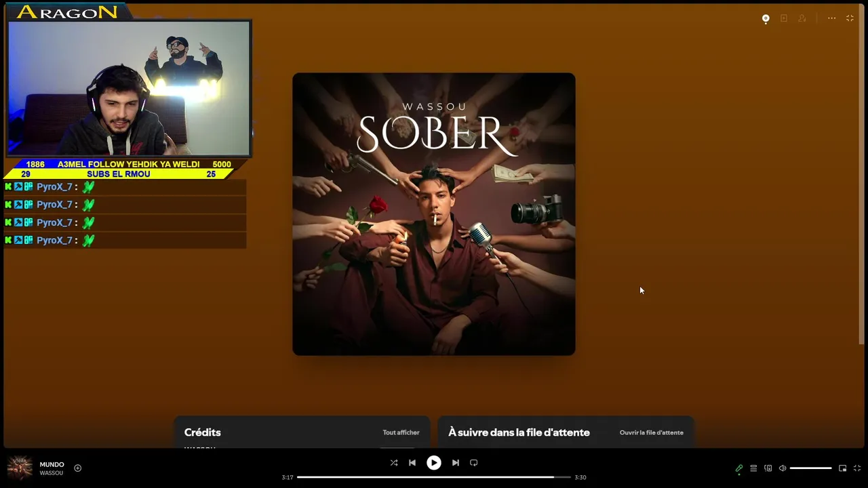Skip to the next track
This screenshot has width=868, height=488.
click(456, 463)
